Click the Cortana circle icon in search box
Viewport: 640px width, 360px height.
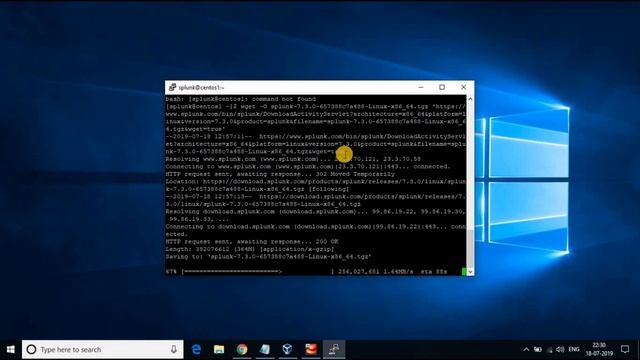click(x=31, y=349)
